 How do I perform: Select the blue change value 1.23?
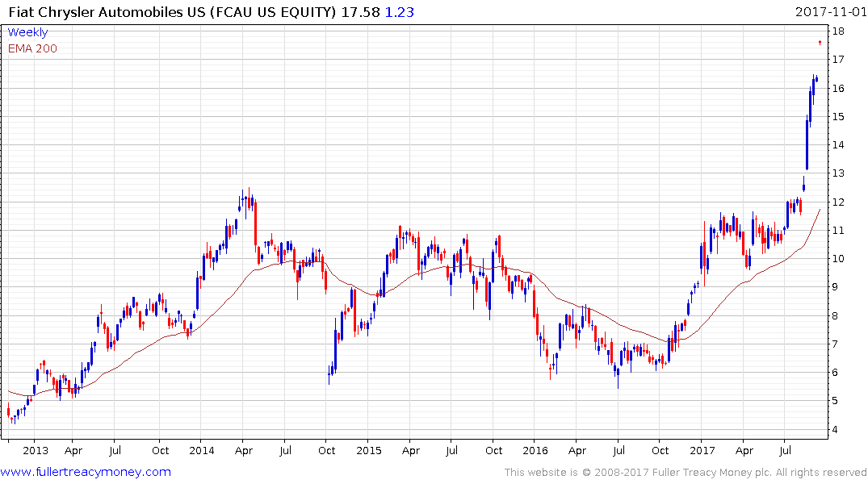click(399, 12)
